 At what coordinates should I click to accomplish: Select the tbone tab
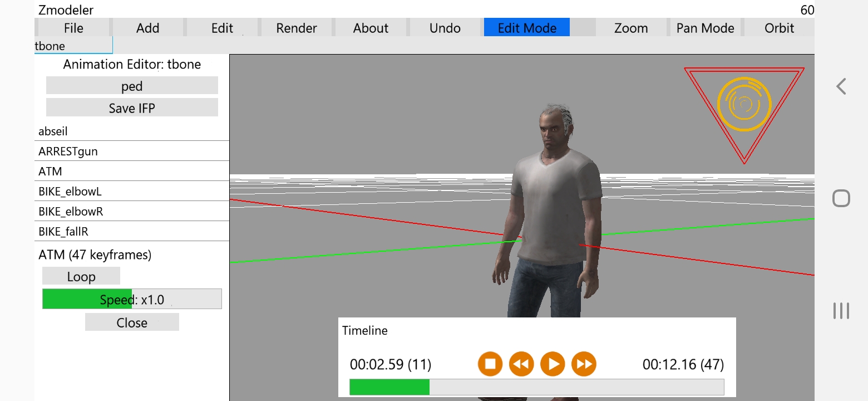(73, 46)
